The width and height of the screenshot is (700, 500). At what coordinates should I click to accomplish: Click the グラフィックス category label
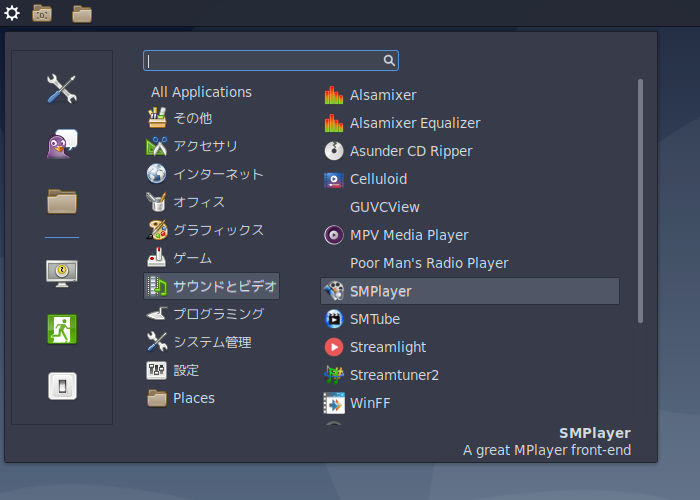coord(218,230)
